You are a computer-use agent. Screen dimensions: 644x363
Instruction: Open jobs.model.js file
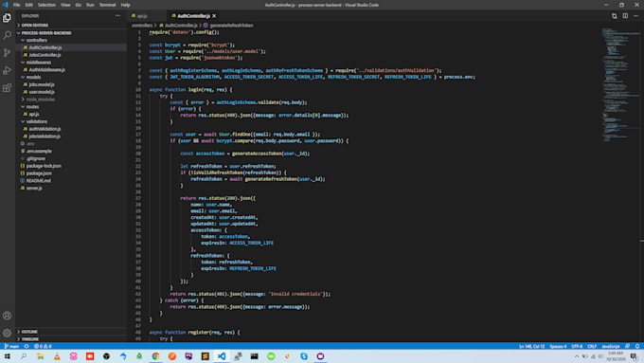pyautogui.click(x=42, y=84)
